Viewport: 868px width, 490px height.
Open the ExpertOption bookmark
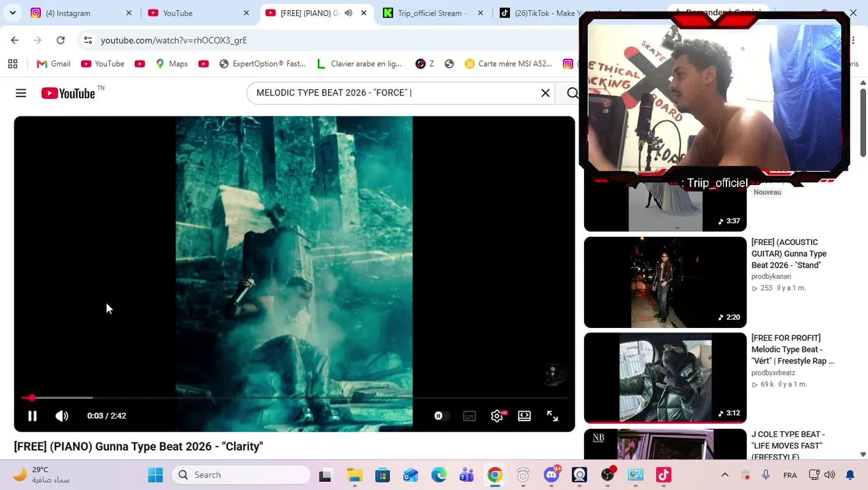(262, 63)
